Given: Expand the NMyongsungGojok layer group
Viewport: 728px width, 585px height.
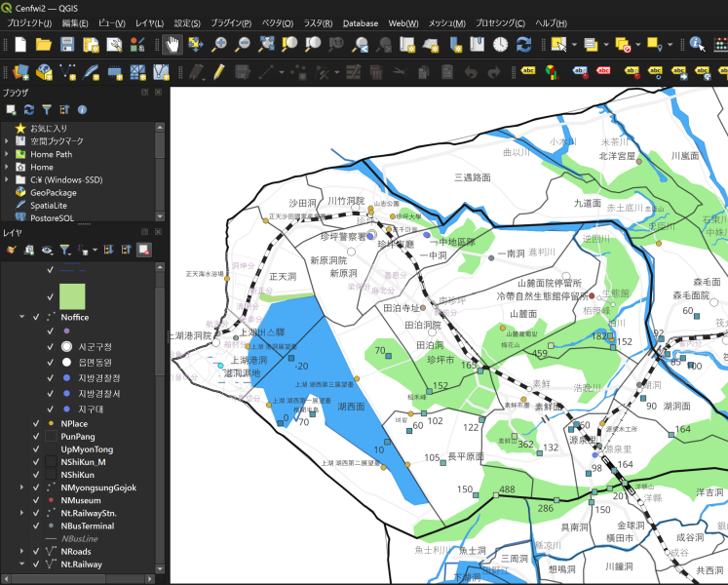Looking at the screenshot, I should (x=21, y=487).
